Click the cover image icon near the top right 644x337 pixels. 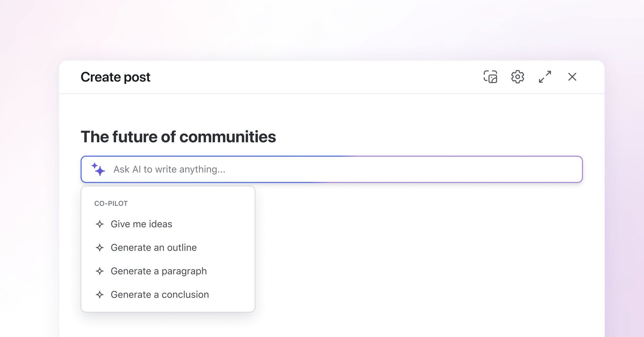[490, 77]
